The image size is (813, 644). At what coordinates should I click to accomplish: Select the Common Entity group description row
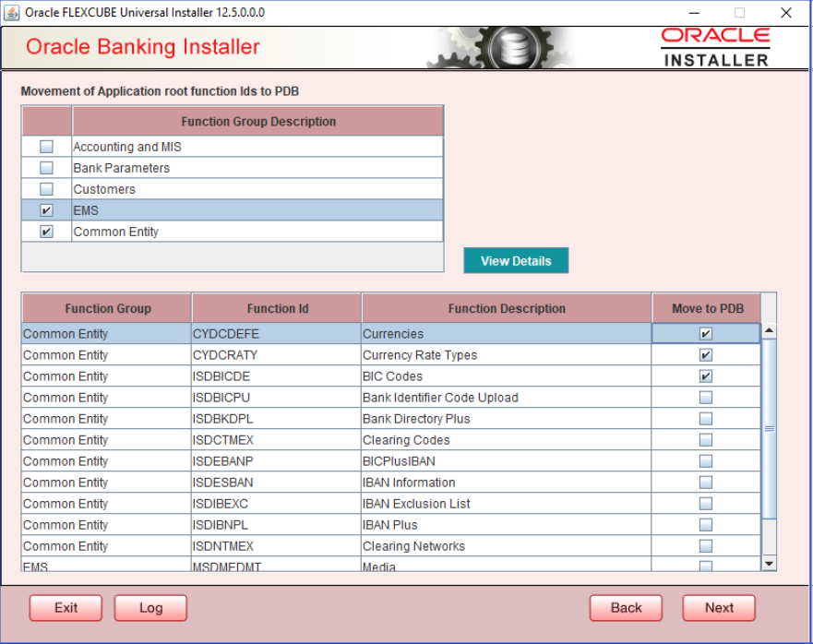(257, 232)
